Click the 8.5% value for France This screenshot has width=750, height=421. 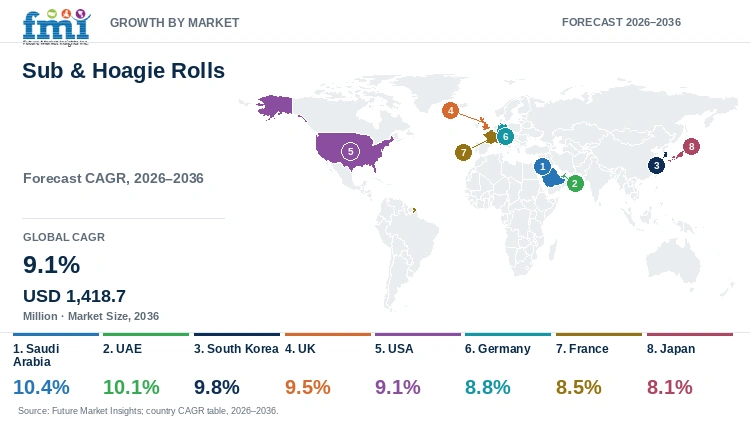(578, 387)
